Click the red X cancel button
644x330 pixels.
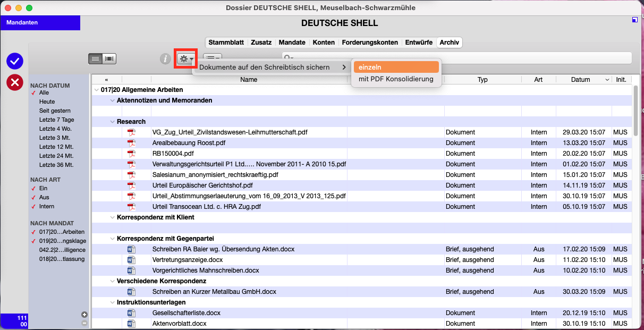click(x=15, y=82)
